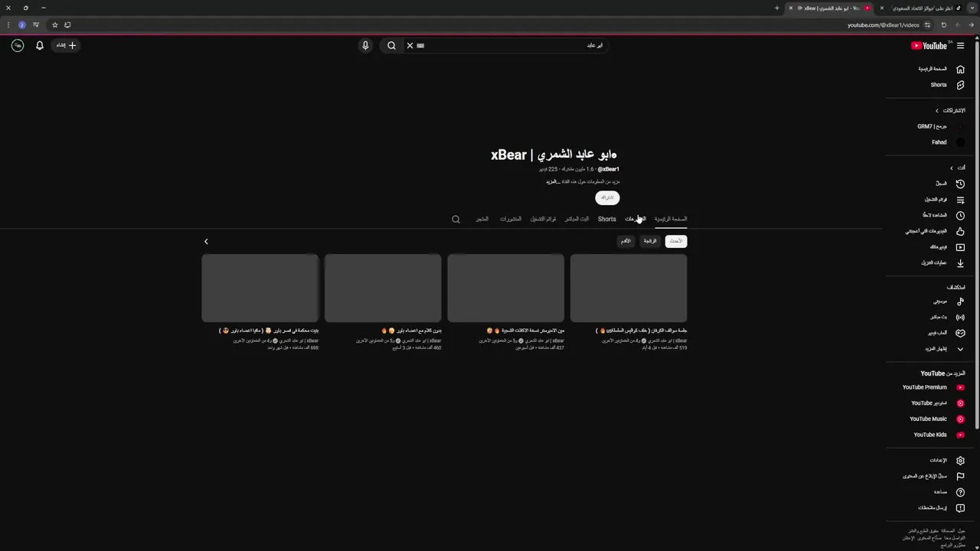Switch to Posts (المنشورات) channel tab
Screen dimensions: 980x551
(x=511, y=219)
